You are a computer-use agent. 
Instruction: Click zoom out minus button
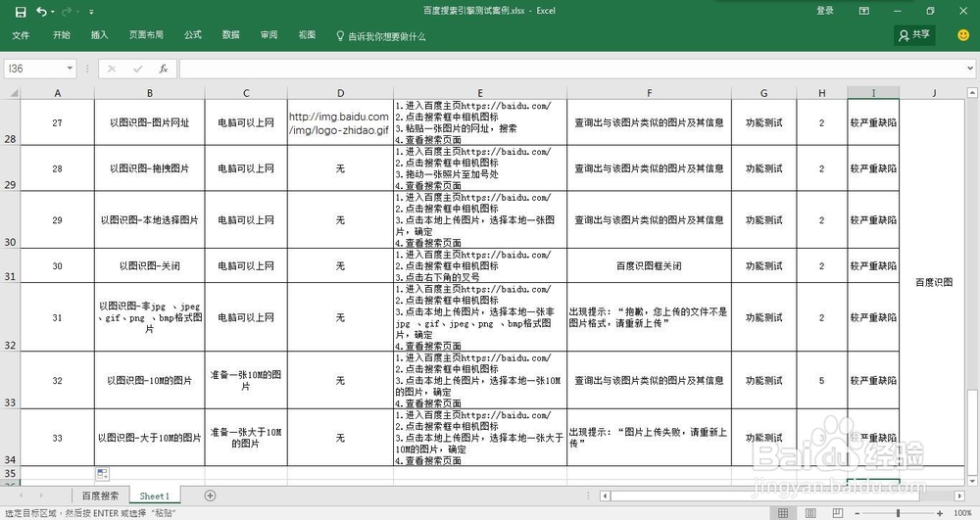point(857,513)
